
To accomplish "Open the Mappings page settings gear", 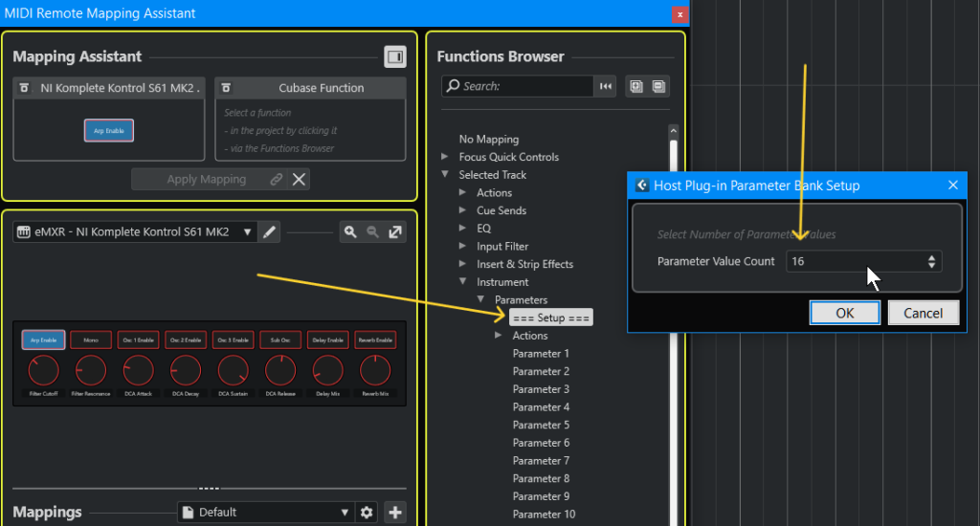I will [367, 513].
